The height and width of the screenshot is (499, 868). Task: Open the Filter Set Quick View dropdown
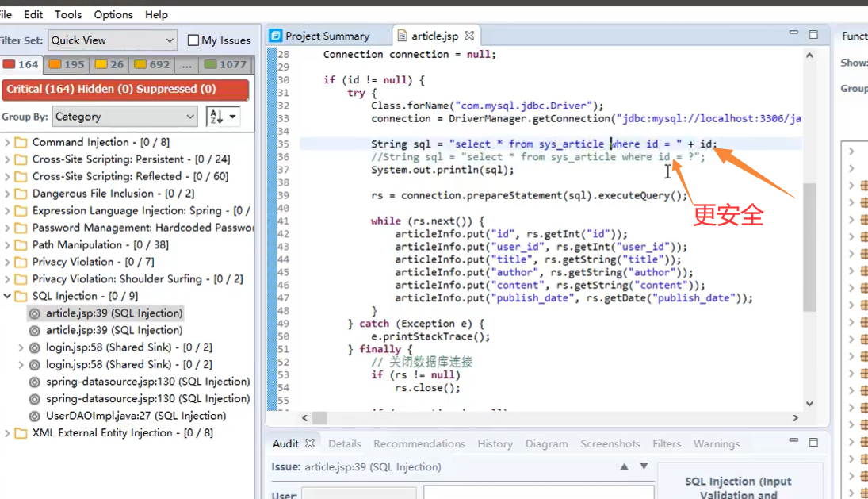click(113, 40)
